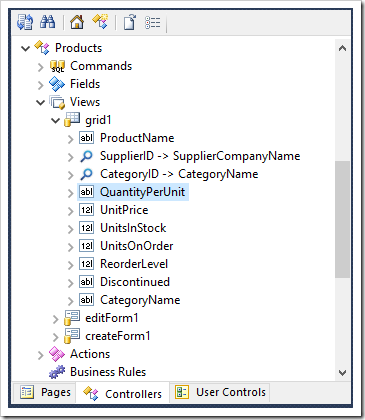This screenshot has height=420, width=365.
Task: Expand the ReorderLevel field node
Action: [x=70, y=265]
